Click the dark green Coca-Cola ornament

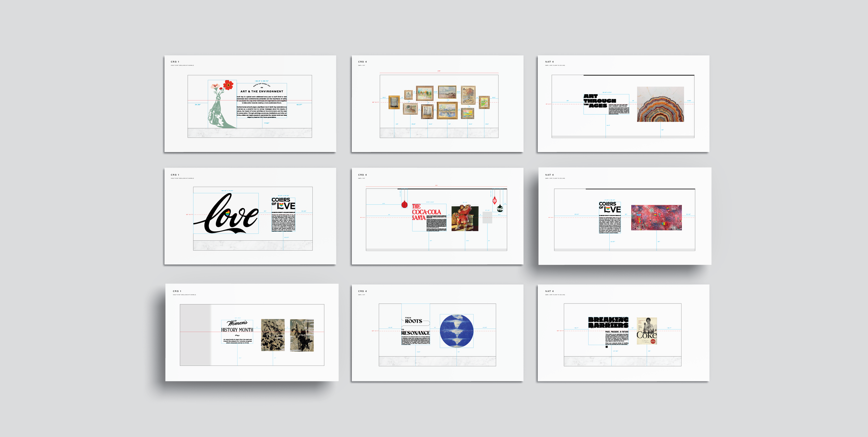pos(500,208)
